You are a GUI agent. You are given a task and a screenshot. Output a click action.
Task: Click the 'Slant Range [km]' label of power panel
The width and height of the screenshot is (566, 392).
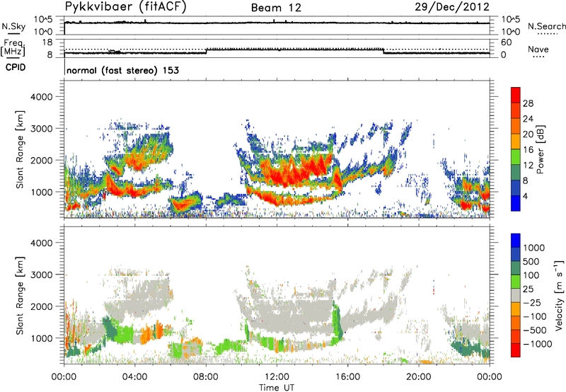(20, 149)
